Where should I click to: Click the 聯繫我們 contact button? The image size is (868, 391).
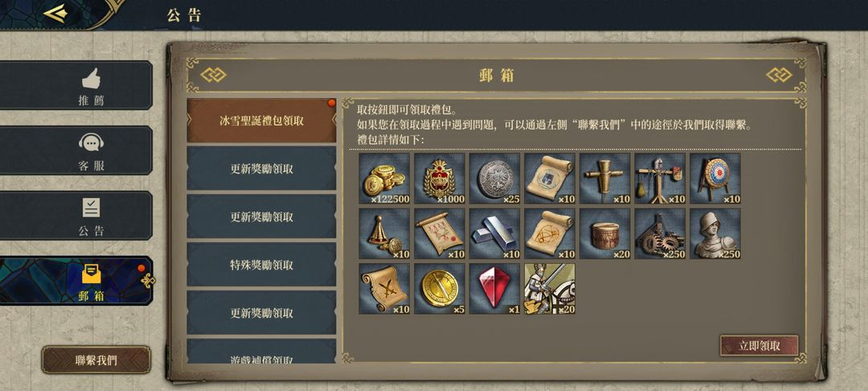pos(96,360)
